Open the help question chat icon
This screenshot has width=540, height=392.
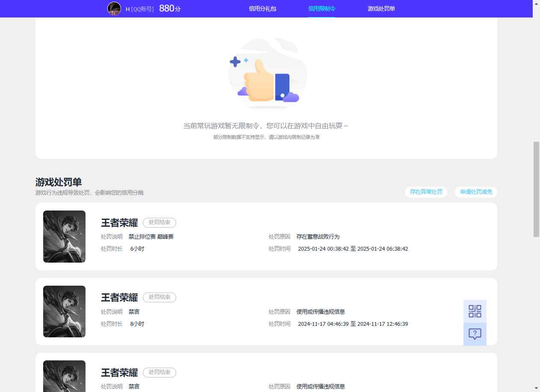(x=475, y=334)
